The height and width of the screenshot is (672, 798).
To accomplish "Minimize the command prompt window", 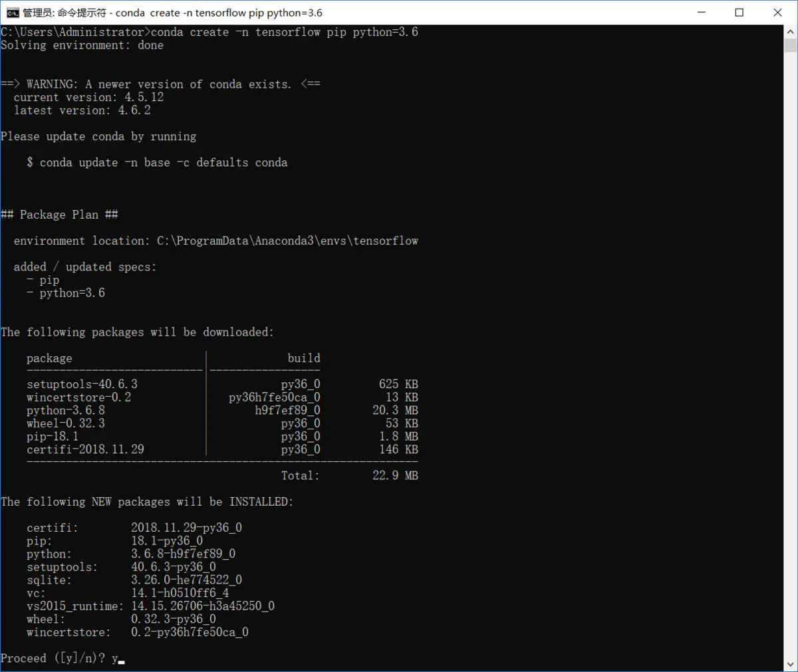I will click(701, 13).
